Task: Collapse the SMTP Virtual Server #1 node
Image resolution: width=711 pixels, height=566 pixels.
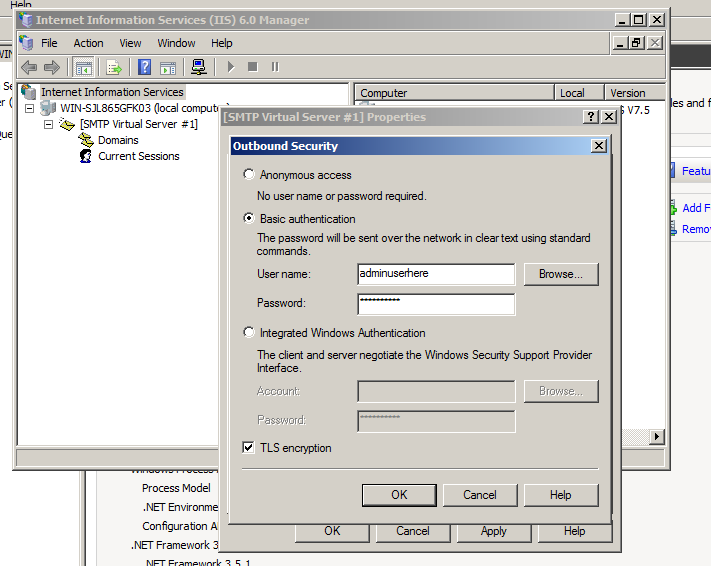Action: click(x=49, y=124)
